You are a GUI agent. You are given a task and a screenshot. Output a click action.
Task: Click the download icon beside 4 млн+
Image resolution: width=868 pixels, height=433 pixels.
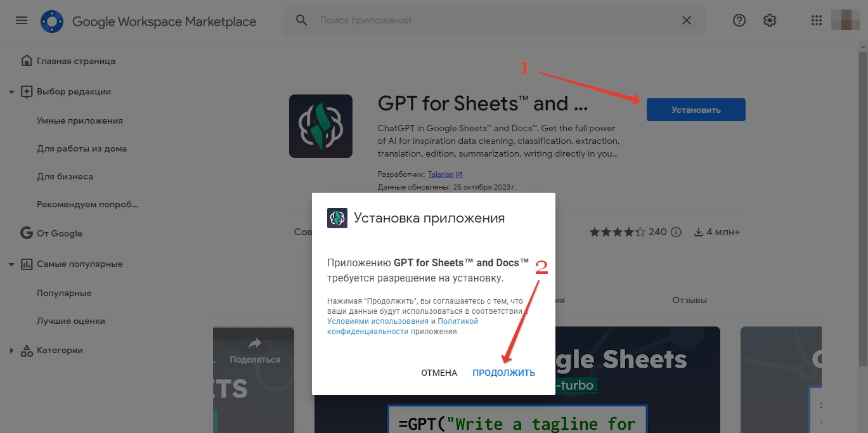pyautogui.click(x=699, y=232)
